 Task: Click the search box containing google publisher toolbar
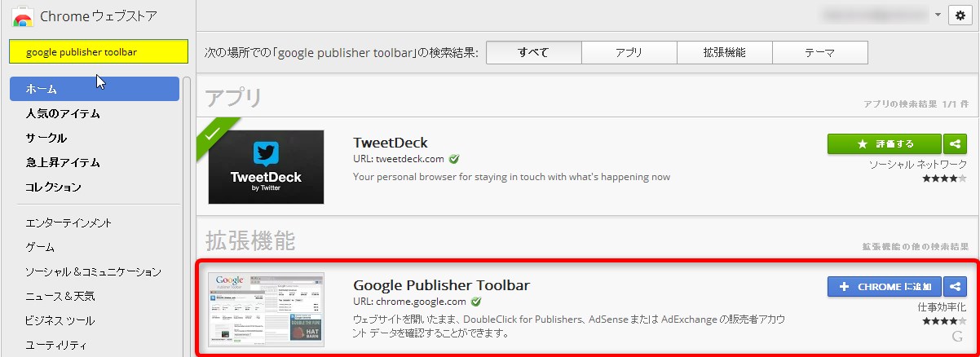point(99,51)
